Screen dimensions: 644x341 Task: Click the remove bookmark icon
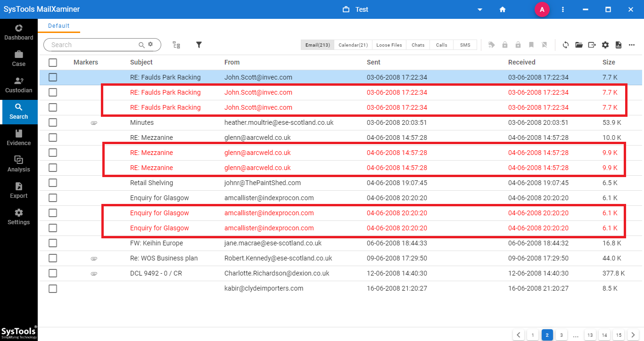pos(545,45)
